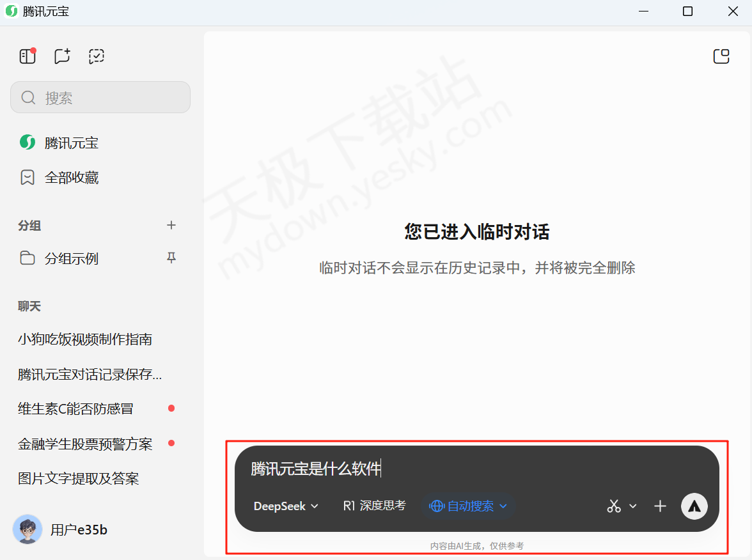
Task: Pin the 分组示例 group
Action: pos(171,258)
